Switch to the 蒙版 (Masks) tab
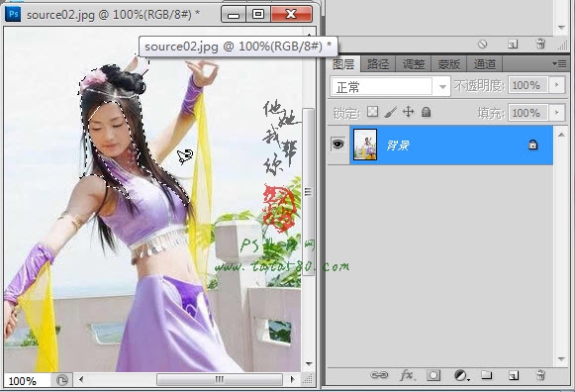The width and height of the screenshot is (575, 392). point(449,64)
